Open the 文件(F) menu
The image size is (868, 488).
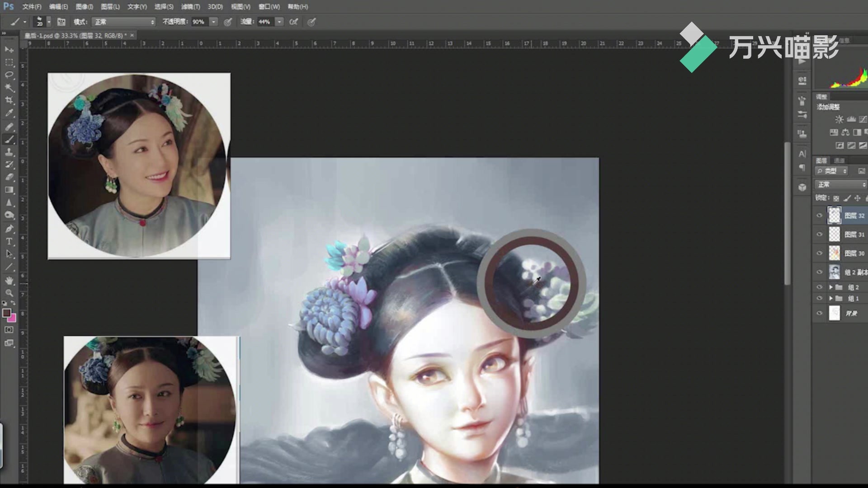pos(32,7)
